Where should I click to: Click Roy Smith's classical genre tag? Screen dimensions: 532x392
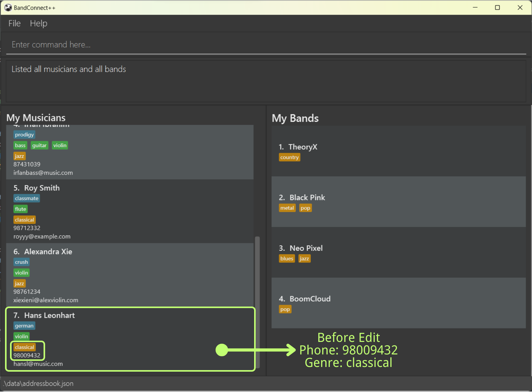coord(24,220)
